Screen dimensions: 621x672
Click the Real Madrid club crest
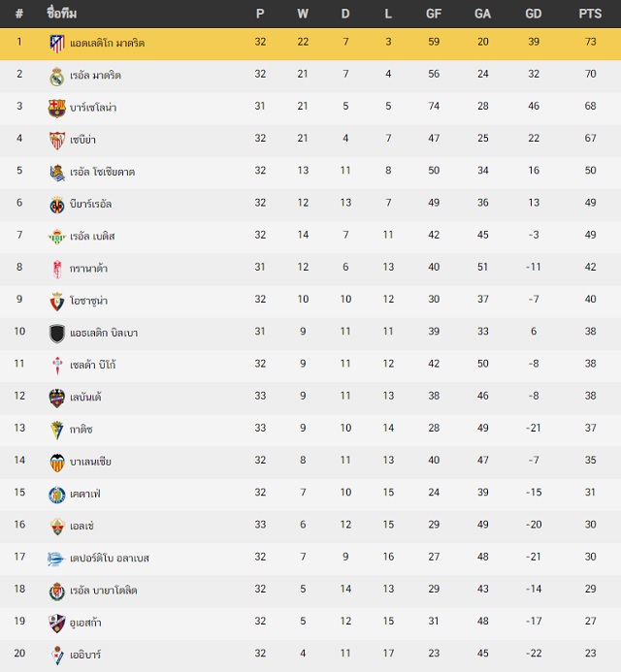coord(56,77)
